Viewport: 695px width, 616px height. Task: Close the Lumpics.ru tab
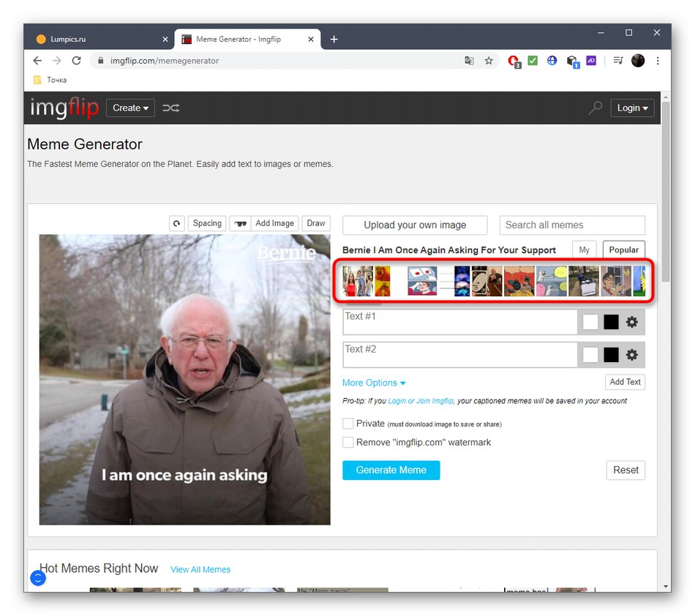coord(165,40)
